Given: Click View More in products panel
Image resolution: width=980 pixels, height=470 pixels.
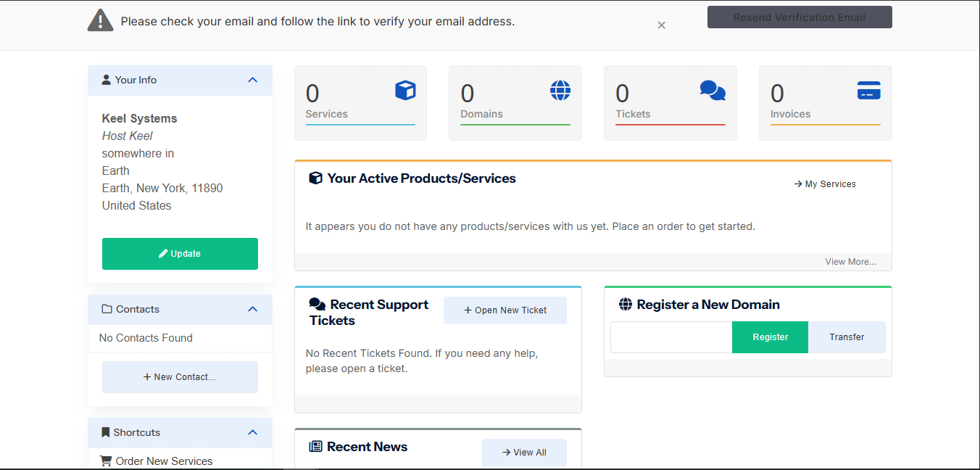Looking at the screenshot, I should tap(851, 262).
